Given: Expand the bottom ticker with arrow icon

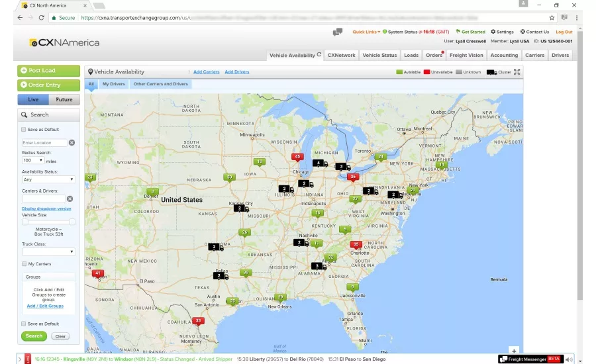Looking at the screenshot, I should pyautogui.click(x=20, y=359).
